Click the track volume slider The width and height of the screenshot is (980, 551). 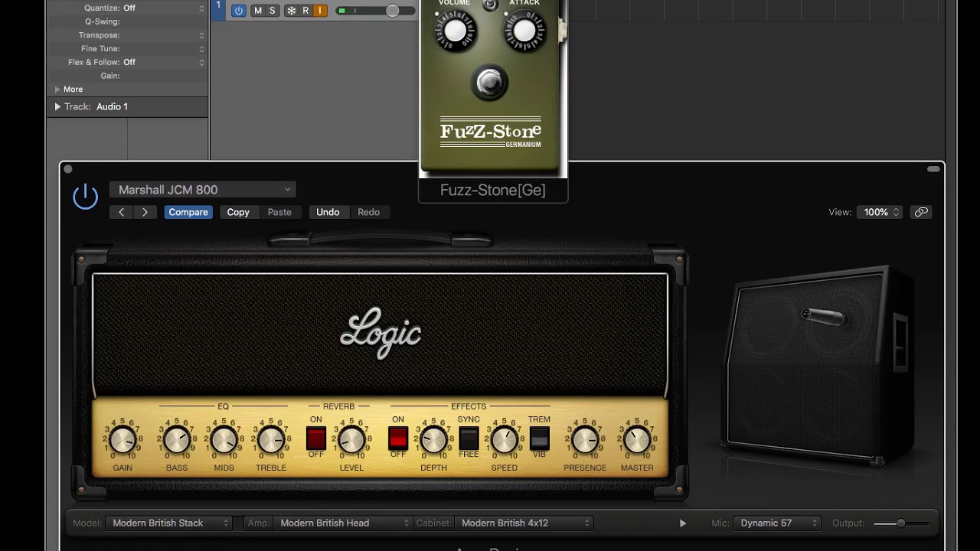[x=377, y=11]
